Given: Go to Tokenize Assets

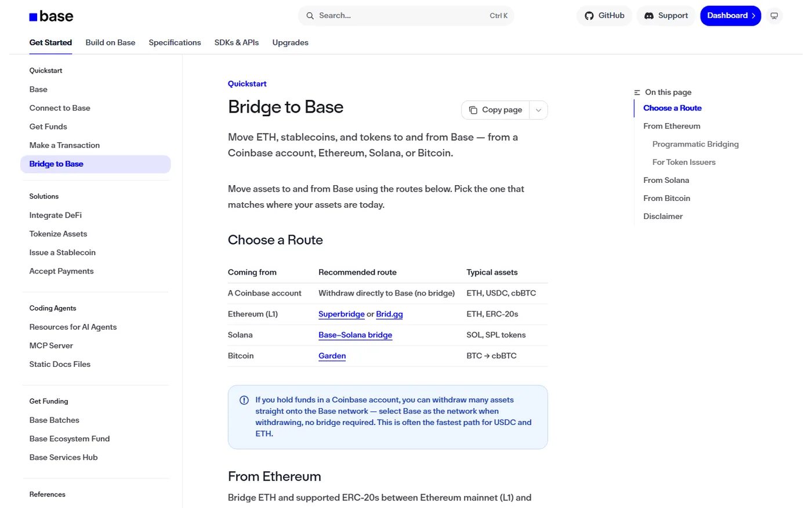Looking at the screenshot, I should point(58,234).
